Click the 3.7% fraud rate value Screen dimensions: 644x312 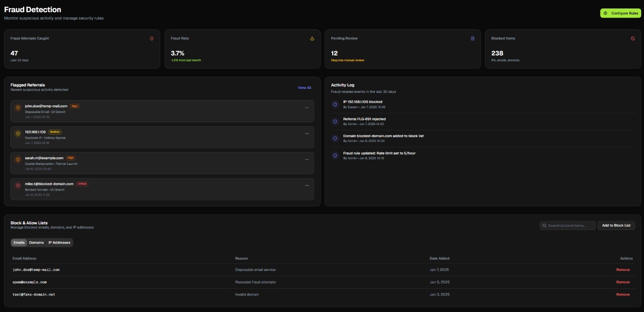pos(178,53)
